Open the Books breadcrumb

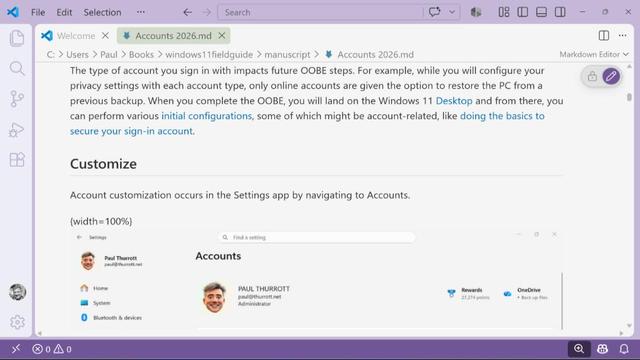tap(141, 54)
